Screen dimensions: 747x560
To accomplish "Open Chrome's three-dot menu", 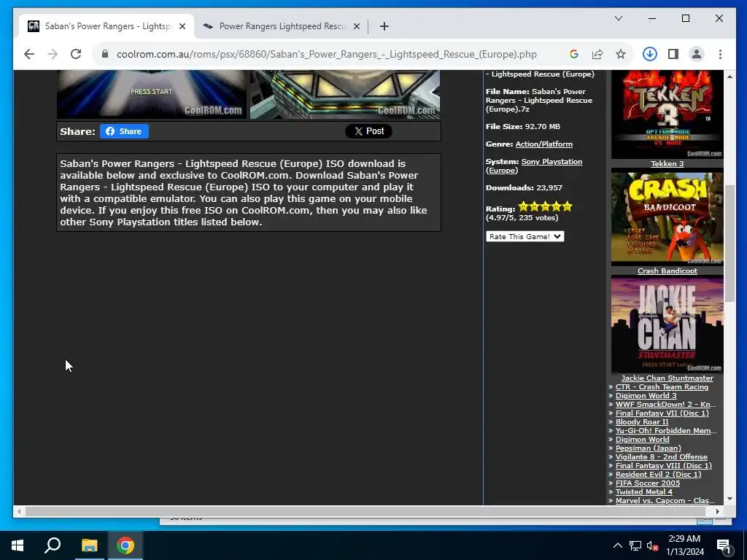I will (720, 54).
